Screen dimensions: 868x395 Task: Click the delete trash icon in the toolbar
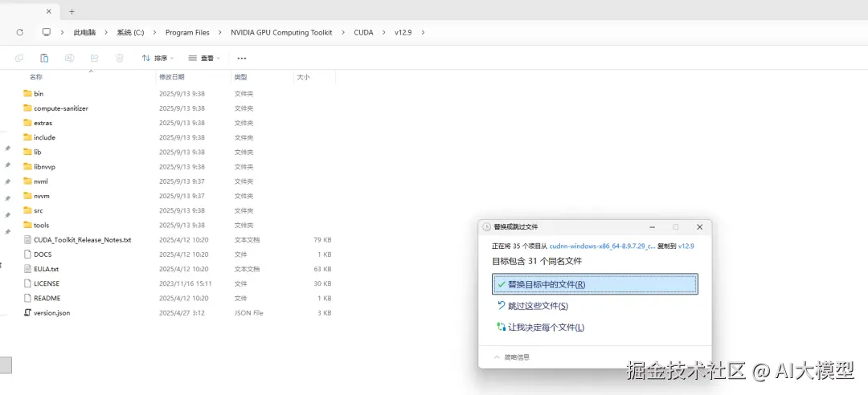click(119, 58)
